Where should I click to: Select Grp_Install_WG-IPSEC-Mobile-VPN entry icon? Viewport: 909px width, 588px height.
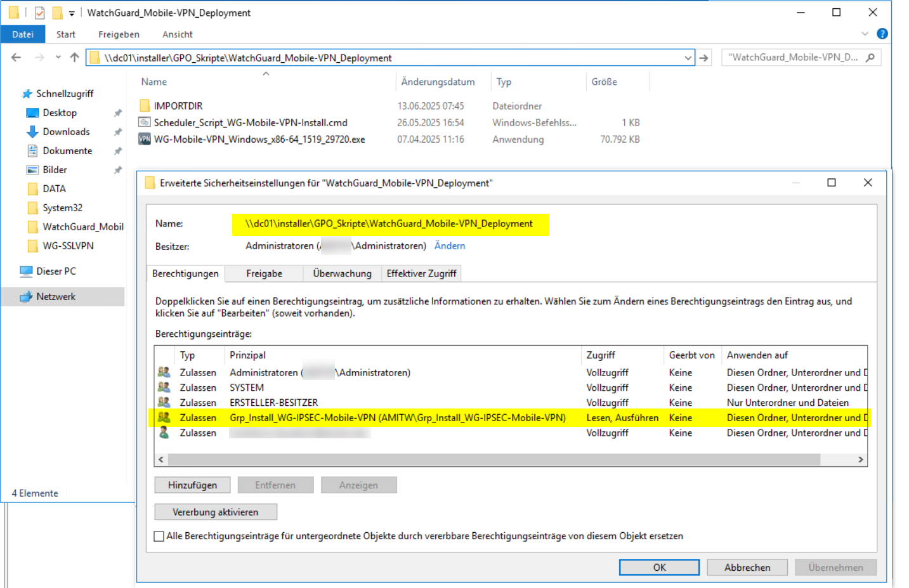tap(164, 418)
